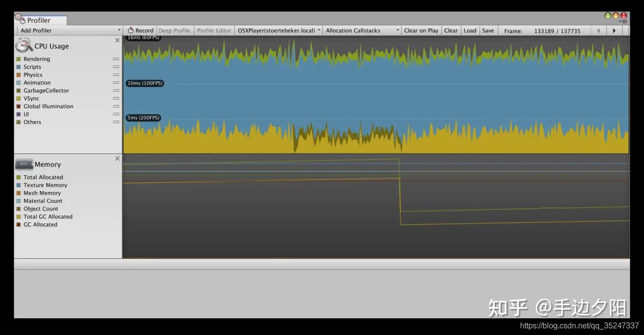
Task: Toggle Clear on Play
Action: pyautogui.click(x=421, y=30)
